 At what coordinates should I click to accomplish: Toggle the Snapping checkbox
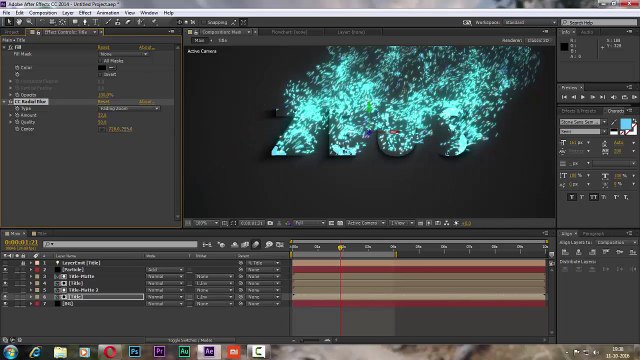pyautogui.click(x=204, y=22)
